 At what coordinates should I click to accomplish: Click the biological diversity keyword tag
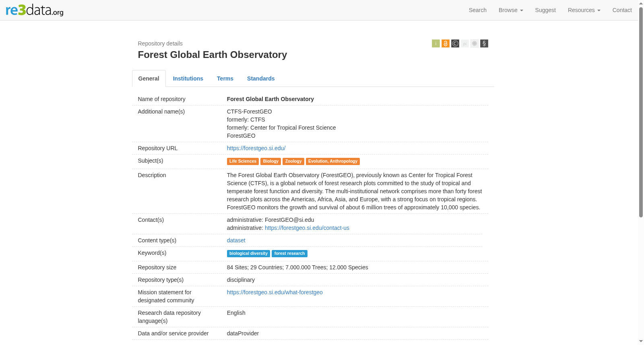tap(248, 254)
